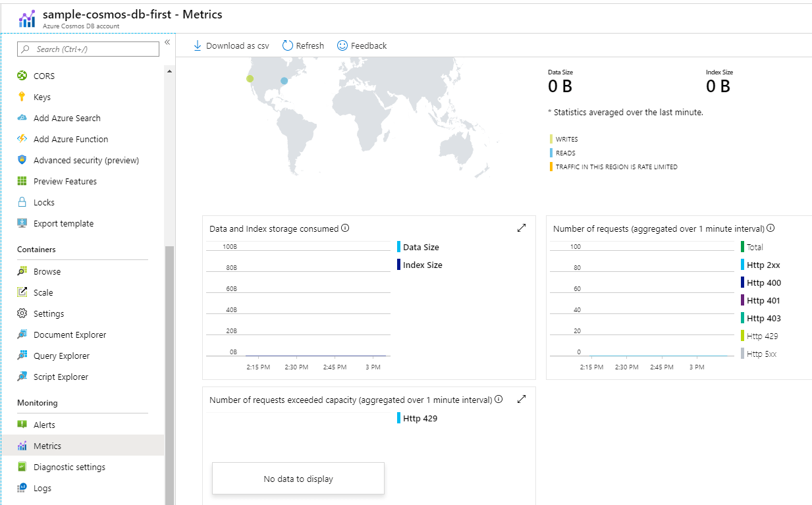Click info icon beside storage consumed title
Screen dimensions: 812x505
click(x=345, y=228)
